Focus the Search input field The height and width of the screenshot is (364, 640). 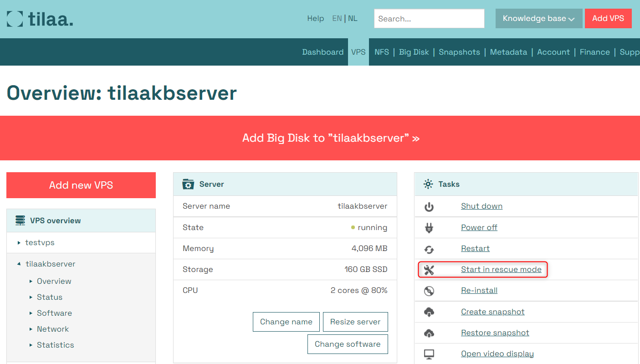[429, 19]
